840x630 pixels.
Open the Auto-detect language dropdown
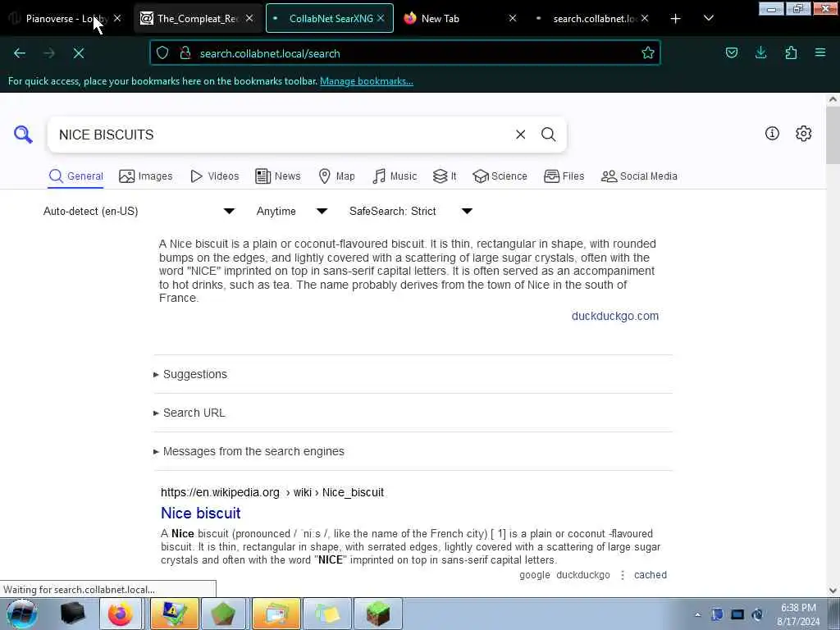[x=139, y=211]
